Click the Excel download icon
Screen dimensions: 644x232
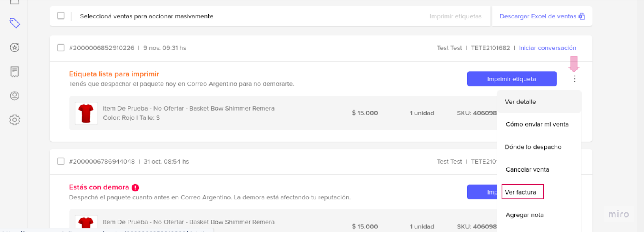(582, 16)
